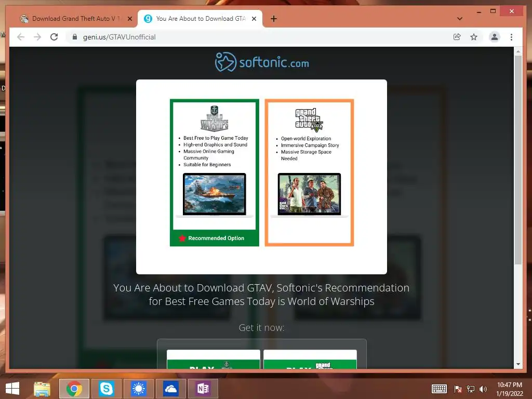The width and height of the screenshot is (532, 399).
Task: View site security lock info
Action: pyautogui.click(x=75, y=37)
